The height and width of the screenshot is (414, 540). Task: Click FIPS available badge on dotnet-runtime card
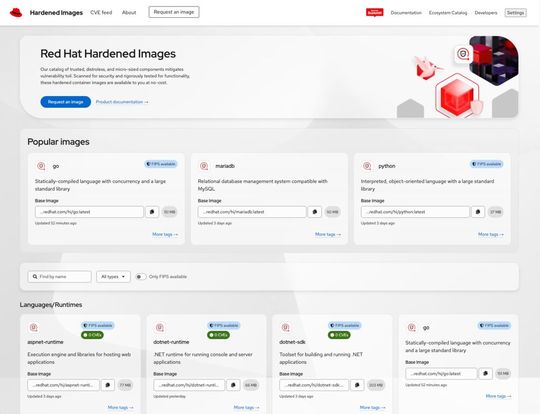click(224, 325)
